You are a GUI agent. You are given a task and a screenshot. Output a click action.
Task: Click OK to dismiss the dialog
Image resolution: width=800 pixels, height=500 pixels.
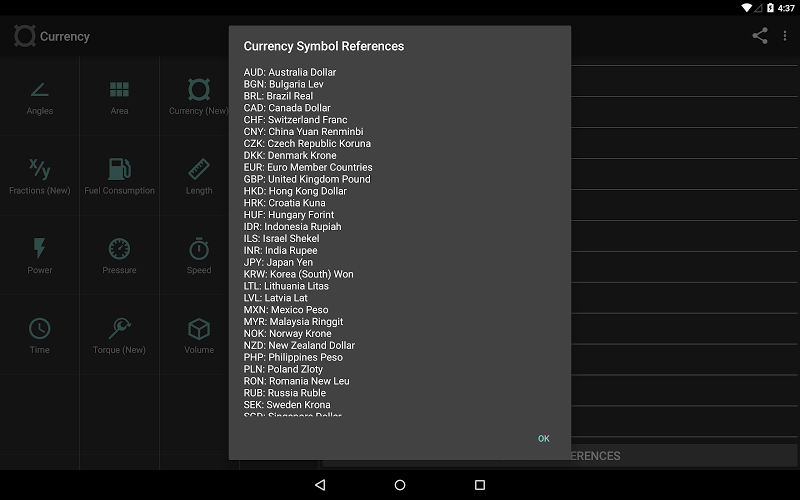[543, 438]
